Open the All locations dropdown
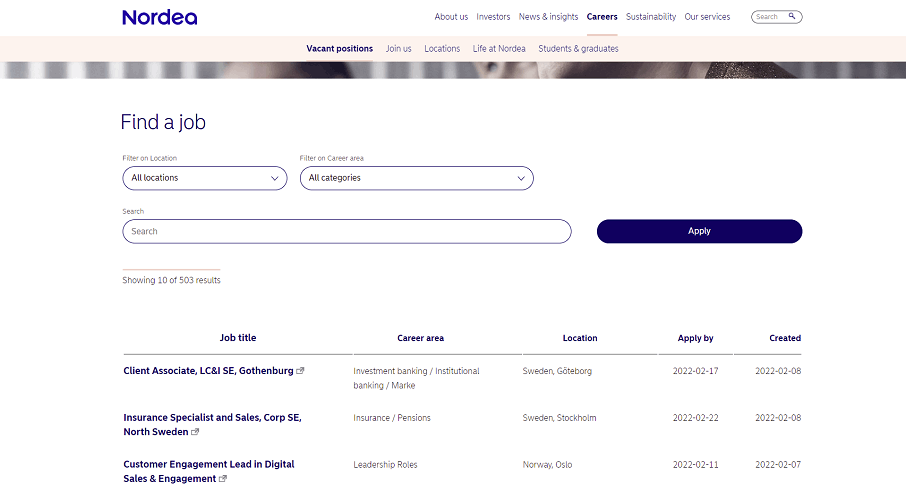906x500 pixels. 205,178
